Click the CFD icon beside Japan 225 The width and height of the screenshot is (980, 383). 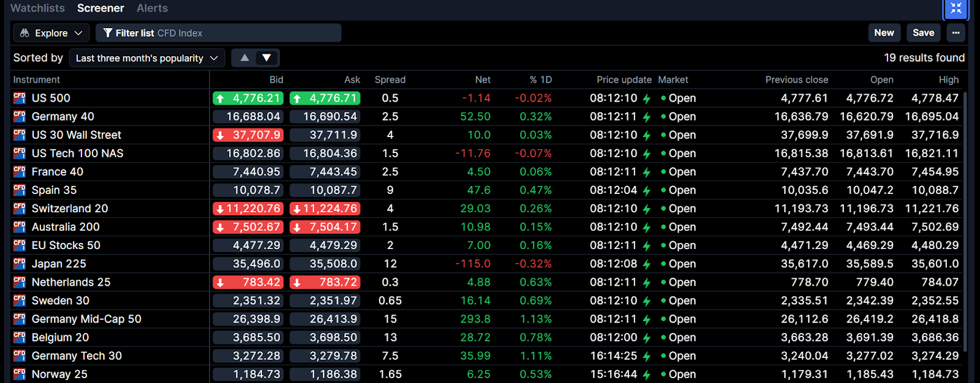coord(20,264)
